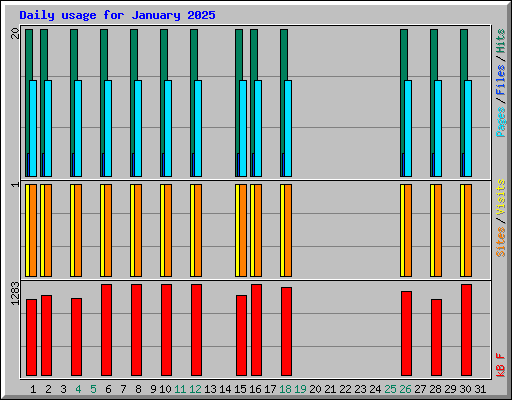
Task: Click the cyan Pages bar for day 15
Action: (x=243, y=128)
